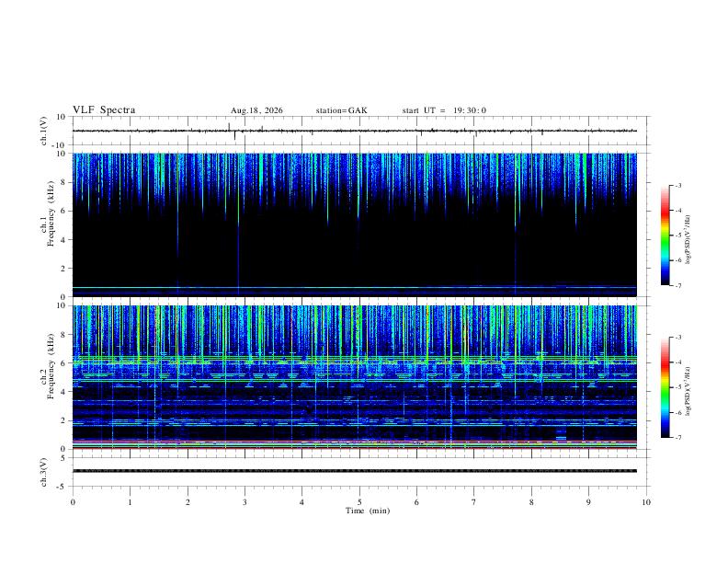
Task: Click the 0 minute tick on time axis
Action: click(73, 502)
